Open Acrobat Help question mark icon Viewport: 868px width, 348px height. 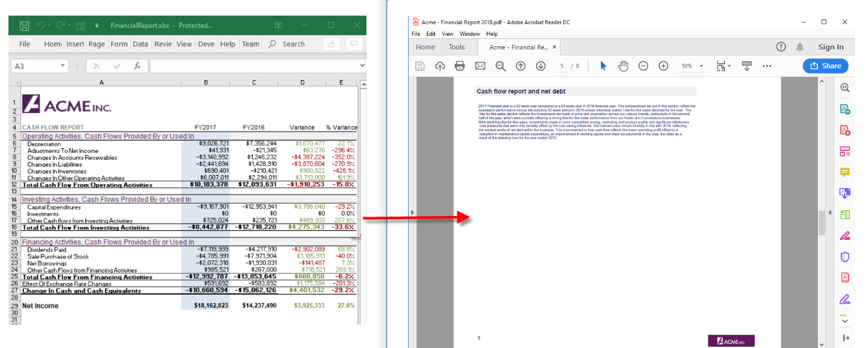coord(781,47)
